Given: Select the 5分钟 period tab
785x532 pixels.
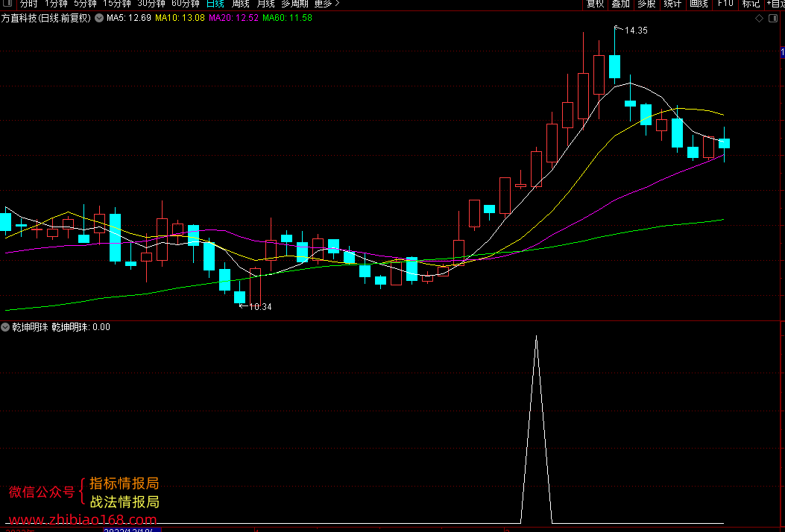Looking at the screenshot, I should (x=85, y=4).
